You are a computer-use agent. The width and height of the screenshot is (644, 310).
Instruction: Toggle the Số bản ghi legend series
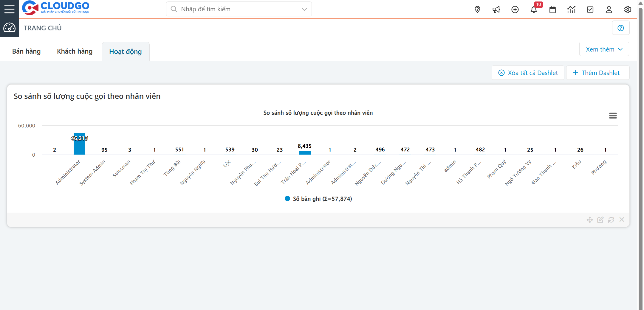coord(318,199)
